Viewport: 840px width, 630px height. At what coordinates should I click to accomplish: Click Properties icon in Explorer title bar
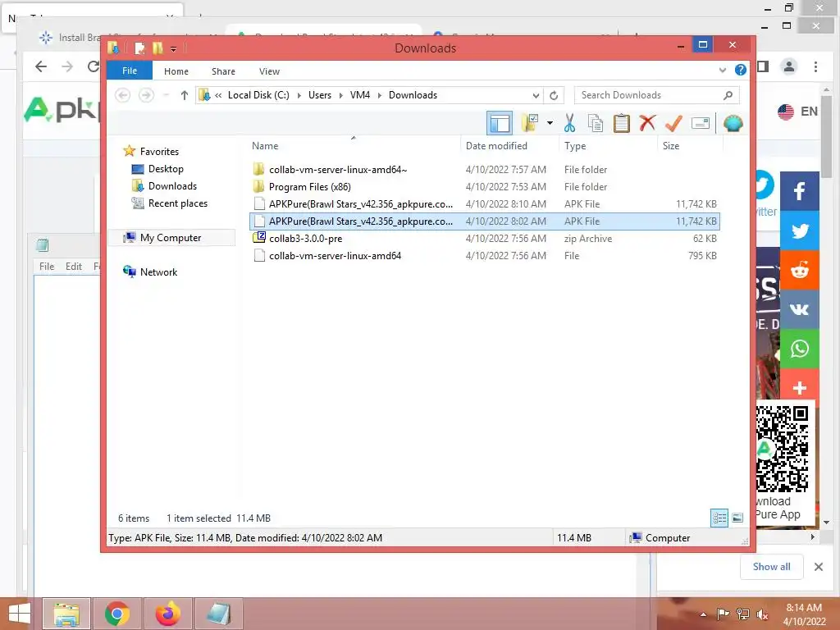point(139,48)
